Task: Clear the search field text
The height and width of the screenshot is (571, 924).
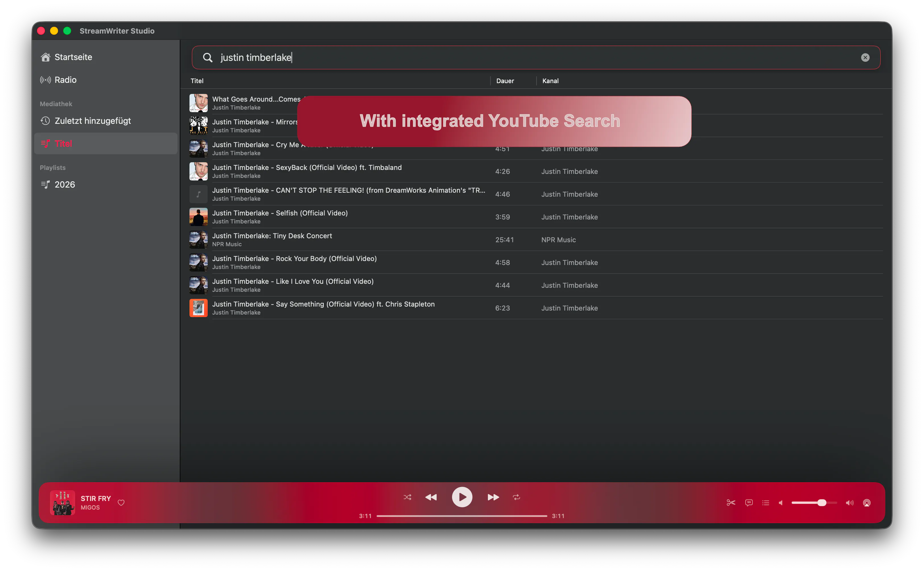Action: point(865,57)
